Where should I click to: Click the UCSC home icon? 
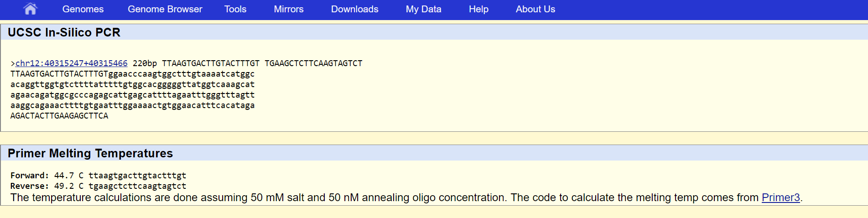(30, 9)
